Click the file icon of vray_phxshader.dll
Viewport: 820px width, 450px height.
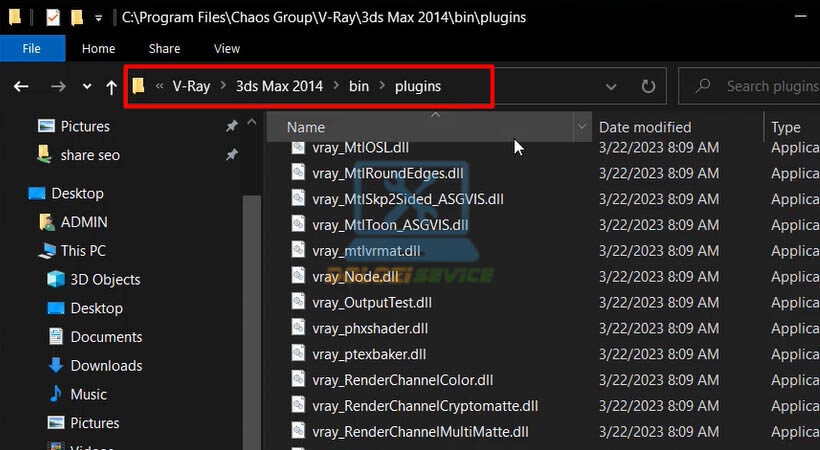click(x=298, y=327)
